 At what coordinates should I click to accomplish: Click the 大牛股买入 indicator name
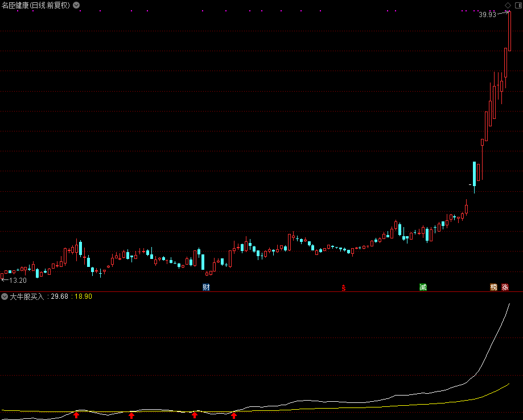27,297
